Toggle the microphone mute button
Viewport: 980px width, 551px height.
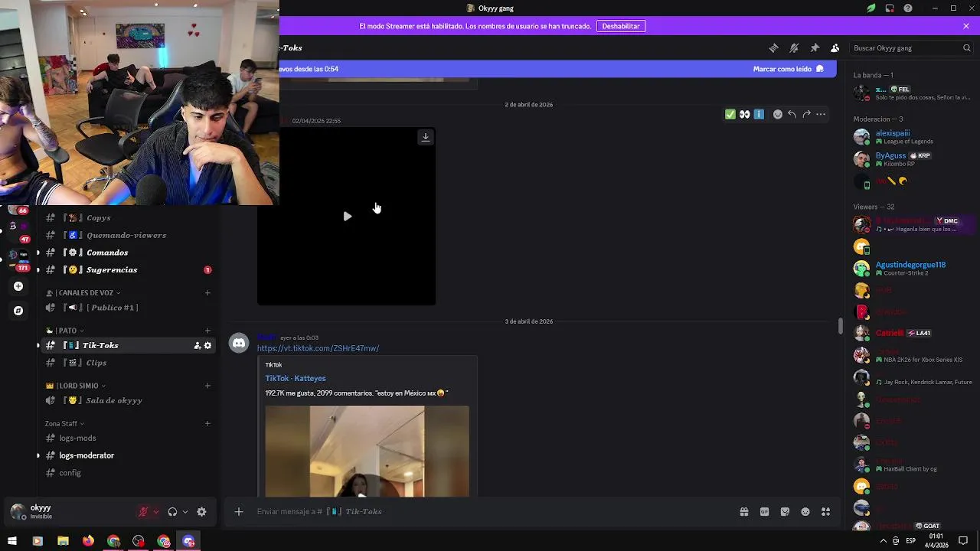pos(142,512)
